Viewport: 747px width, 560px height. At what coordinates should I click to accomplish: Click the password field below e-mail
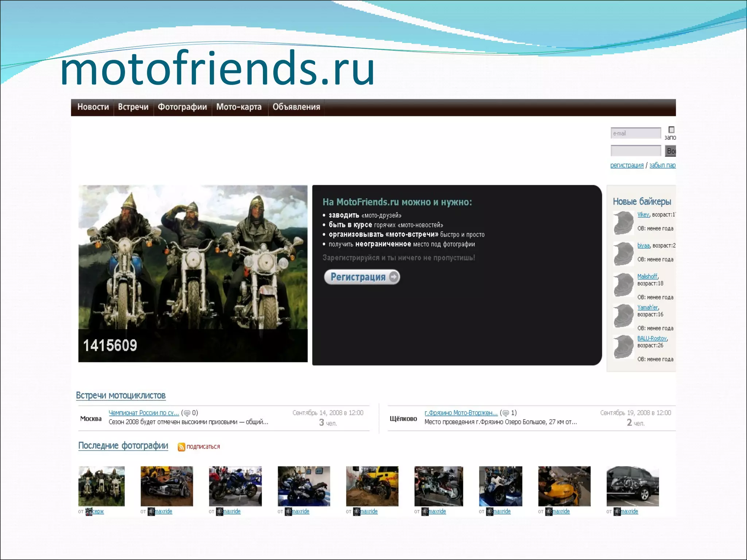(x=636, y=151)
